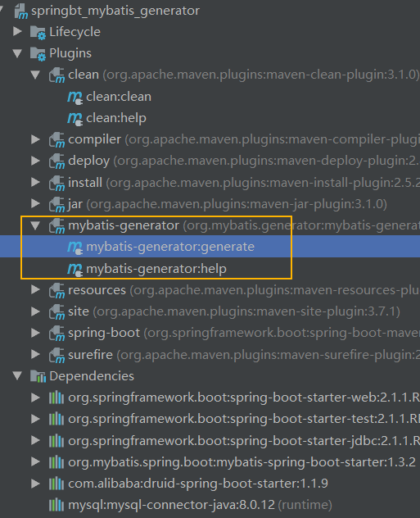Click the jar plugin icon
This screenshot has height=518, width=420.
coord(56,204)
